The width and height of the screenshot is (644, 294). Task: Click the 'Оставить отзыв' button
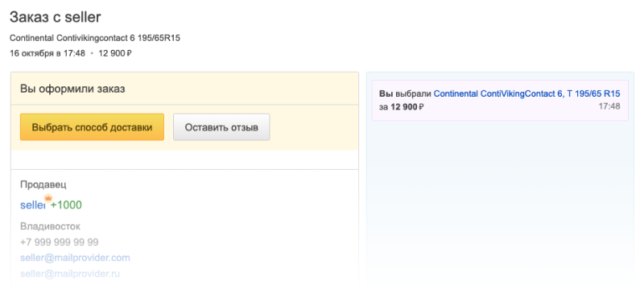coord(221,127)
